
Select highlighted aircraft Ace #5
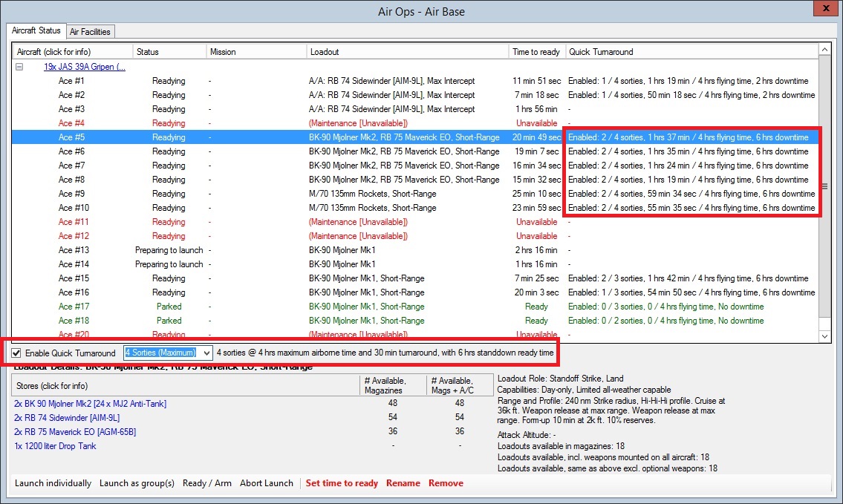coord(415,137)
